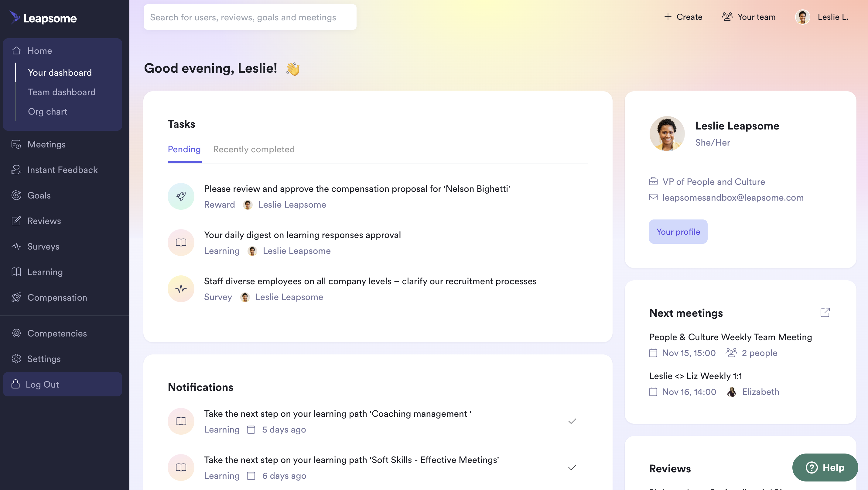Click the Your profile button
The width and height of the screenshot is (868, 490).
pos(678,232)
